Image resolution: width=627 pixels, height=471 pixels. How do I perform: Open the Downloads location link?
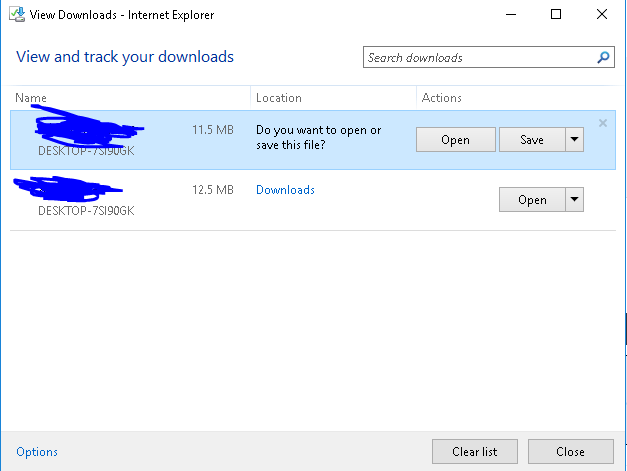coord(285,190)
